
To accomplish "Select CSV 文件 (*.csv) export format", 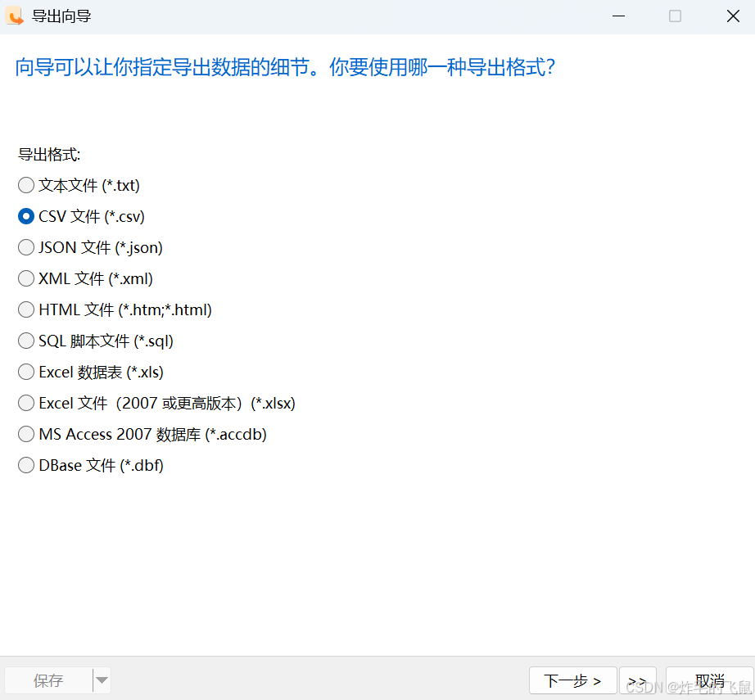I will pyautogui.click(x=25, y=216).
